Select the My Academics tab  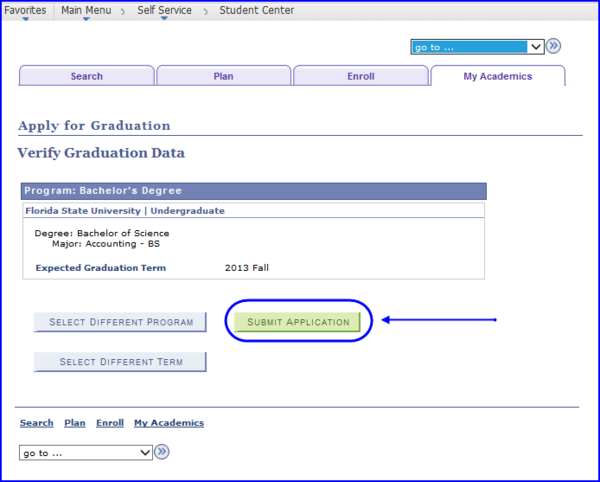(x=498, y=76)
